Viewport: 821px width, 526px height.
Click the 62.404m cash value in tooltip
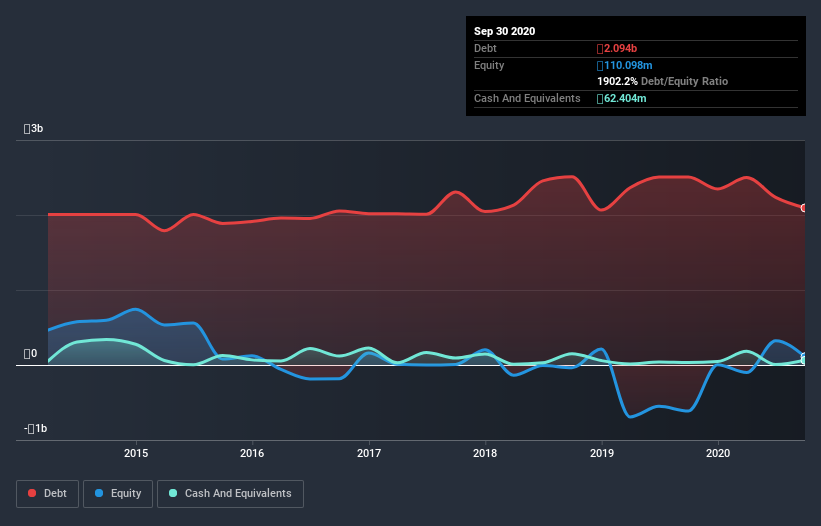tap(622, 98)
